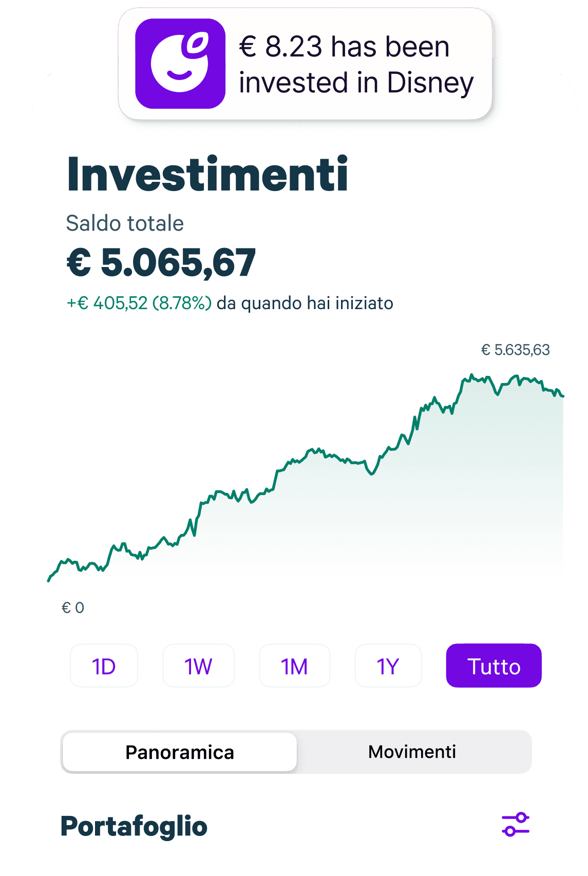Open the Portafoglio filter sliders icon
This screenshot has height=876, width=588.
515,824
